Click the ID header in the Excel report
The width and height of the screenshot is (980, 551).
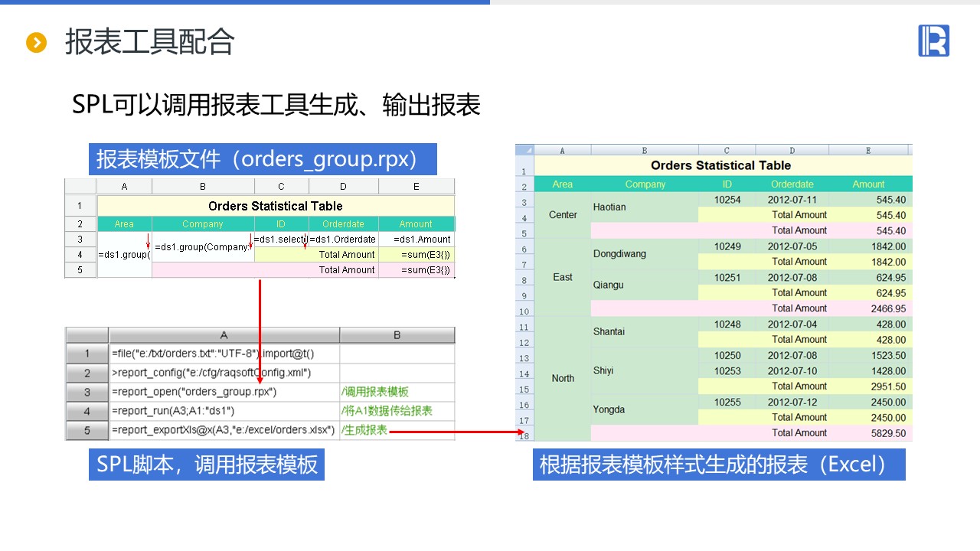tap(727, 184)
